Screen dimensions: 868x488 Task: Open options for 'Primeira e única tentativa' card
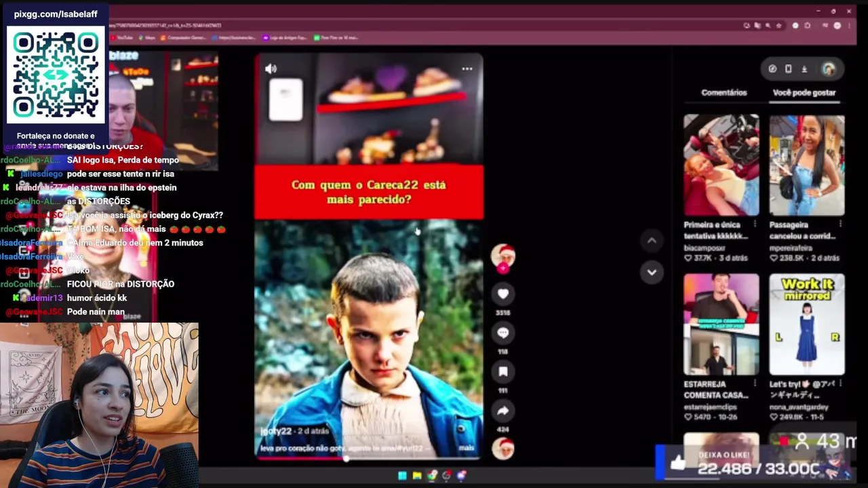coord(755,224)
